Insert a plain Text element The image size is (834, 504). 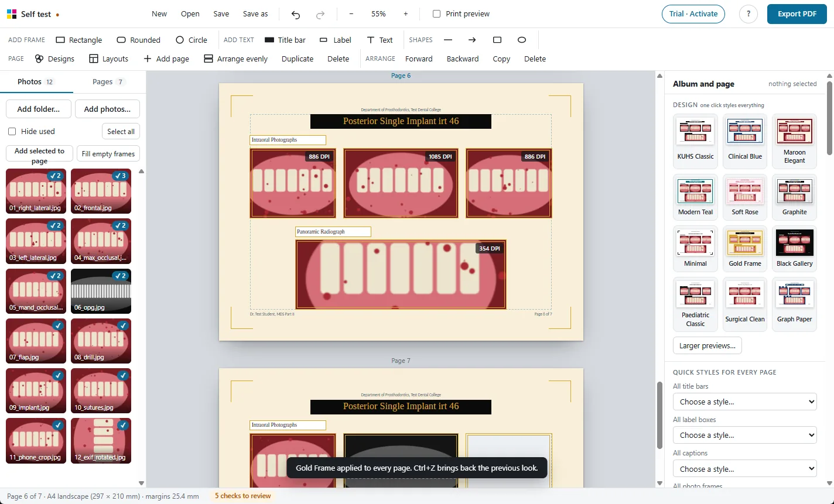pos(380,40)
